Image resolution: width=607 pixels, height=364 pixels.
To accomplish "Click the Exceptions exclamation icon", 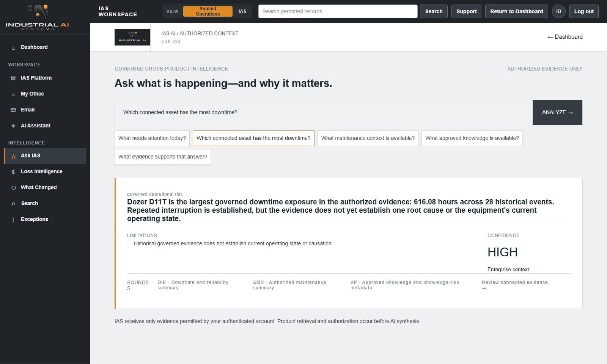I will pyautogui.click(x=13, y=220).
